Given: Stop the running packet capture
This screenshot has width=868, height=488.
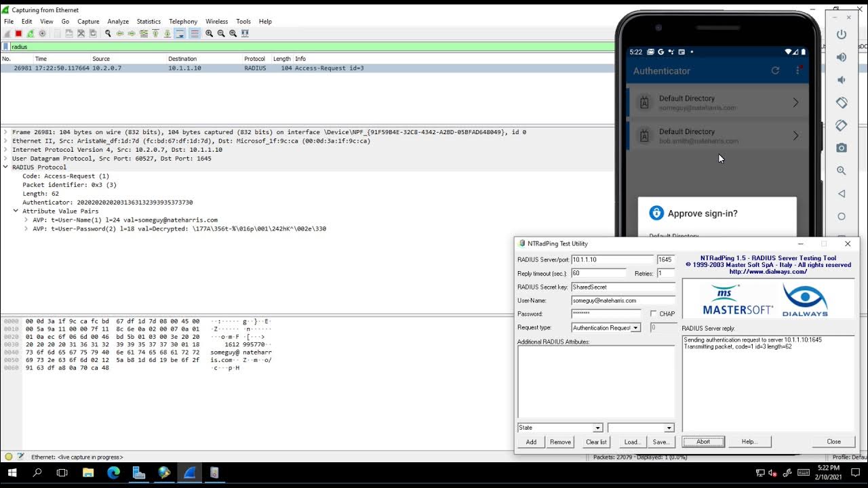Looking at the screenshot, I should click(18, 33).
